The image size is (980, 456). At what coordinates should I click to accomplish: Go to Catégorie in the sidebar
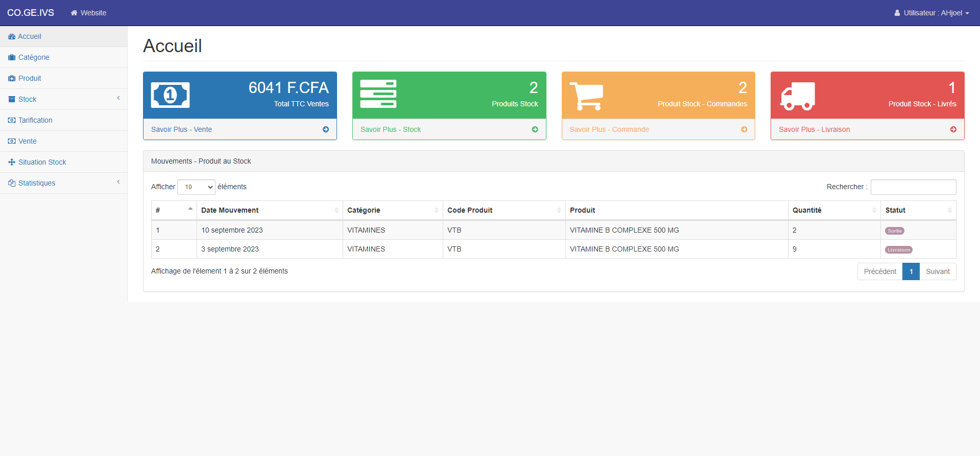[x=34, y=57]
